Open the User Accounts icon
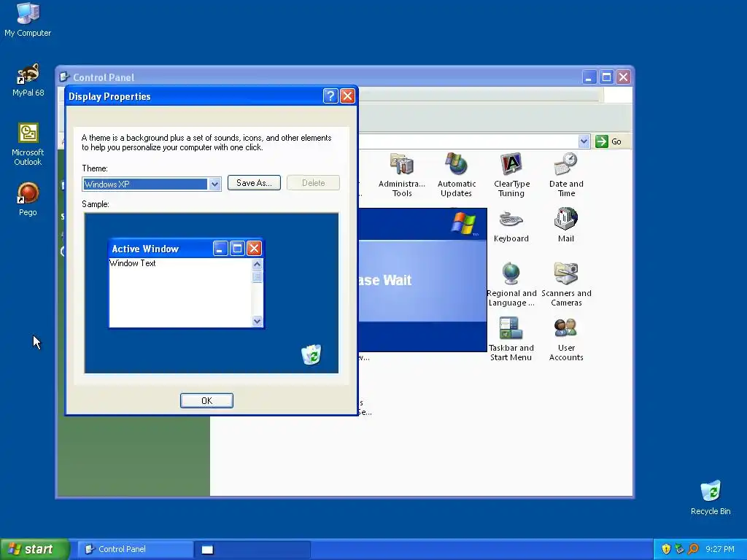 point(566,339)
